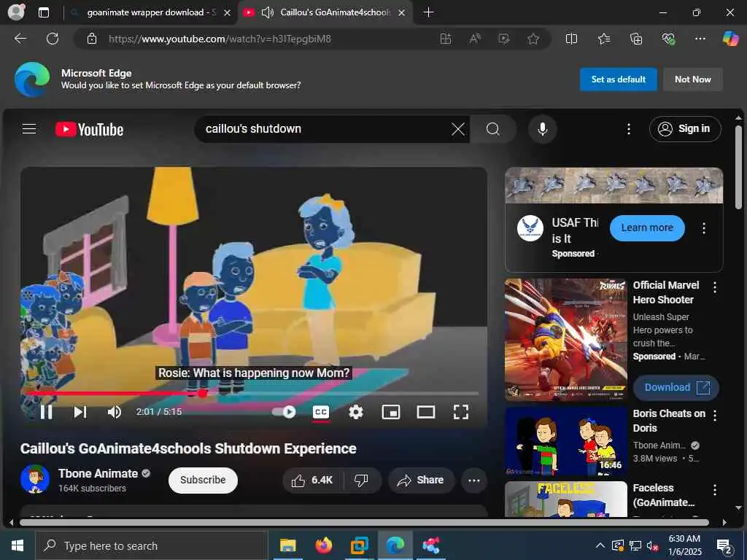This screenshot has width=747, height=560.
Task: Open more actions menu beside Share
Action: click(x=474, y=480)
